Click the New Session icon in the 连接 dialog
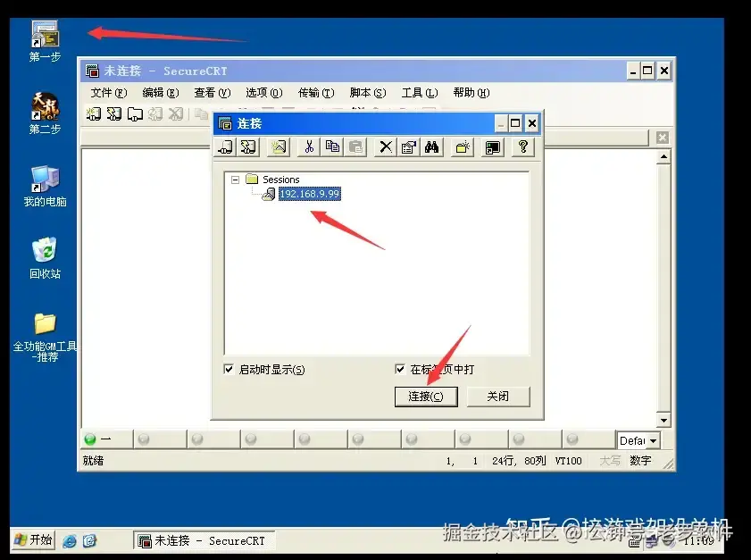Viewport: 751px width, 560px height. pyautogui.click(x=279, y=146)
